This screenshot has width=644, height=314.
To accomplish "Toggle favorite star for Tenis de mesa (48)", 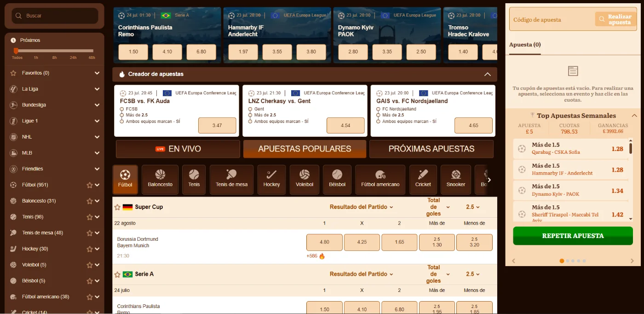I will coord(90,233).
